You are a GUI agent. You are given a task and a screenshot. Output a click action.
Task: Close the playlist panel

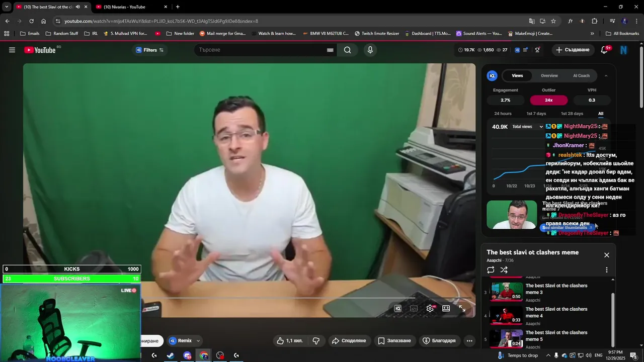click(607, 255)
